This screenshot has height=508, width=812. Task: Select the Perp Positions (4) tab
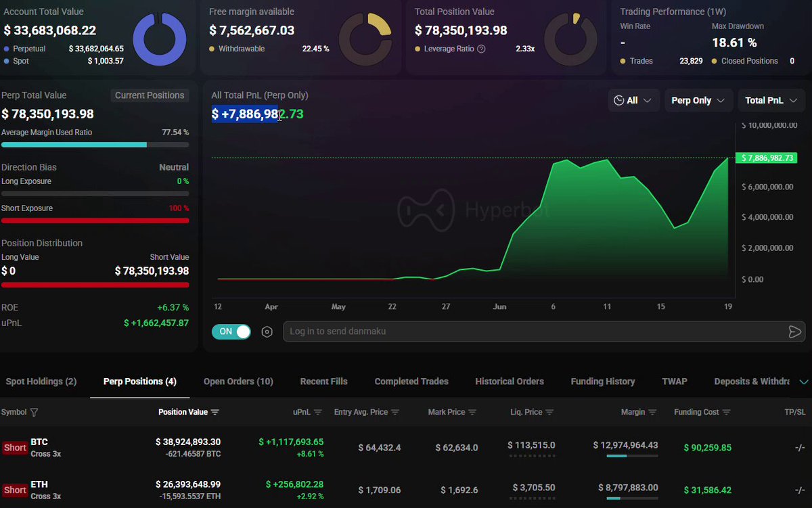tap(140, 382)
